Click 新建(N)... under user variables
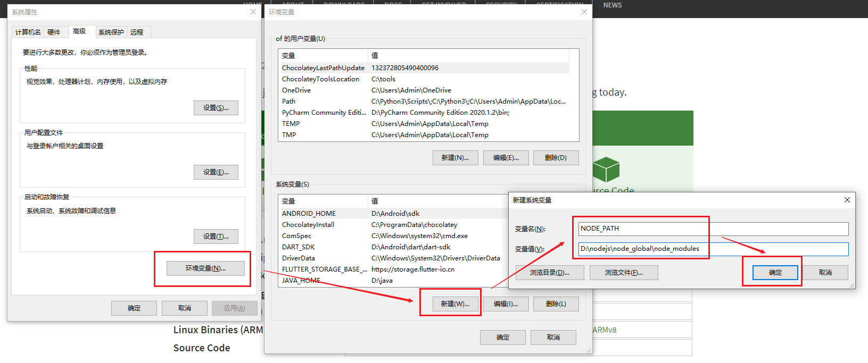Viewport: 868px width, 363px height. click(x=455, y=158)
